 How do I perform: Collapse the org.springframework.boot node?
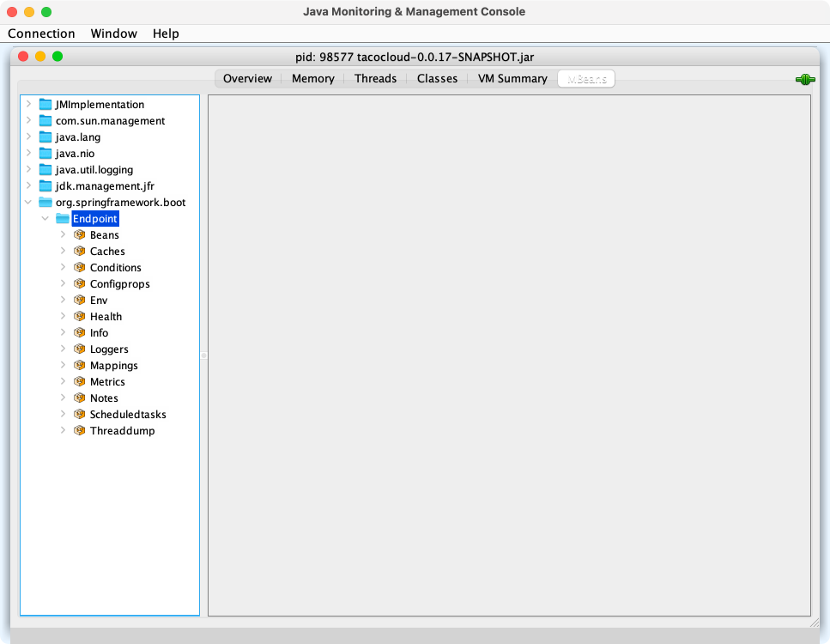(29, 203)
